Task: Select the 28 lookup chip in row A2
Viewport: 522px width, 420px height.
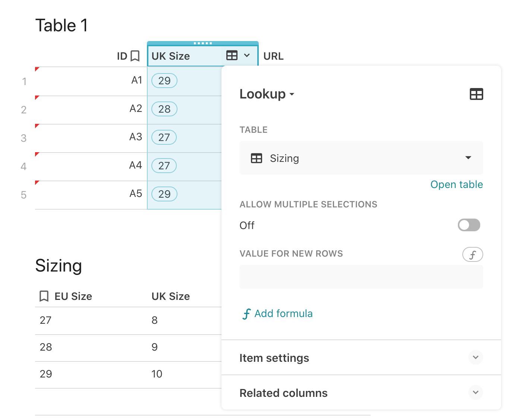Action: 164,109
